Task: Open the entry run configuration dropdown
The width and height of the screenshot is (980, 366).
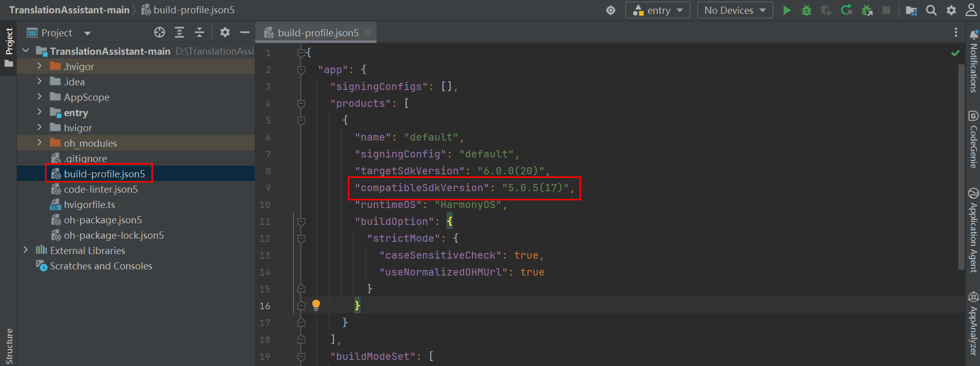Action: tap(658, 10)
